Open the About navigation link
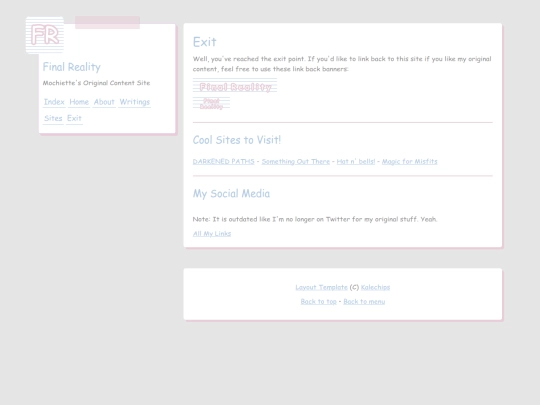 coord(104,102)
